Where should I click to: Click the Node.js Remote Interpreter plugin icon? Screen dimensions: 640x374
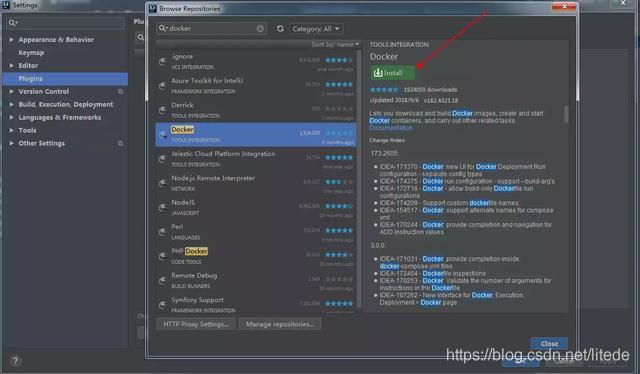[x=162, y=183]
